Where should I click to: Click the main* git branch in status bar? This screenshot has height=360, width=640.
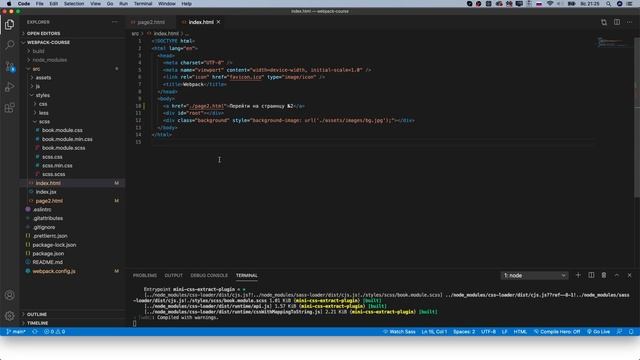coord(16,332)
